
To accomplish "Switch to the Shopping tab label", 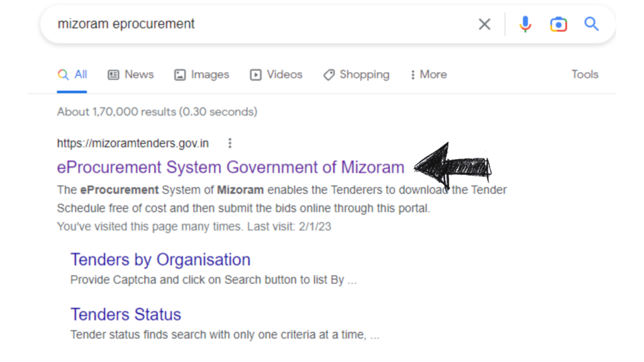I will coord(364,75).
